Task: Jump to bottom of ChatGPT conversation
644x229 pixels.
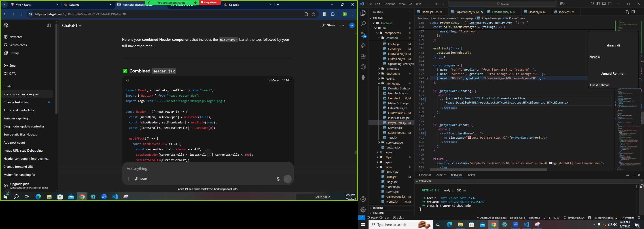Action: pos(208,153)
